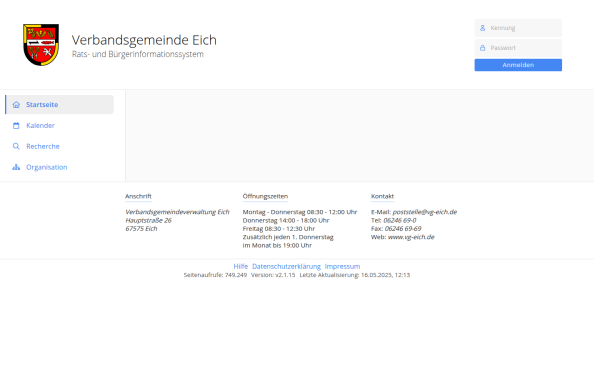Click the Version: v2.1.15 text
This screenshot has width=600, height=375.
[x=273, y=275]
